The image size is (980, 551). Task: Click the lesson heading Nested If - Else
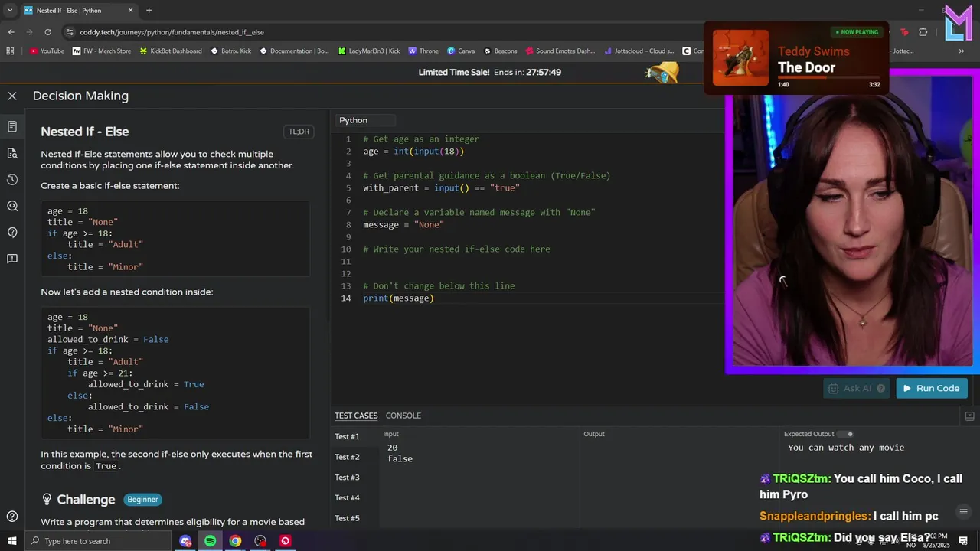point(85,132)
